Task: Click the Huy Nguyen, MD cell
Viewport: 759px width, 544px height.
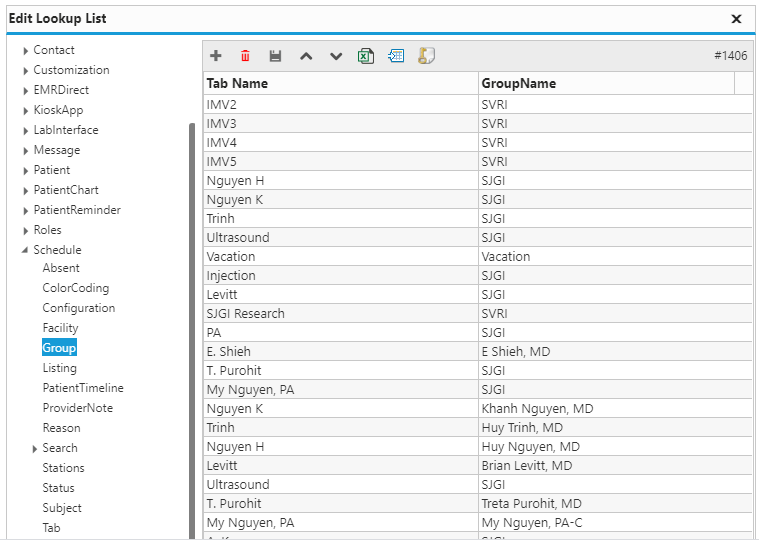Action: pyautogui.click(x=616, y=447)
